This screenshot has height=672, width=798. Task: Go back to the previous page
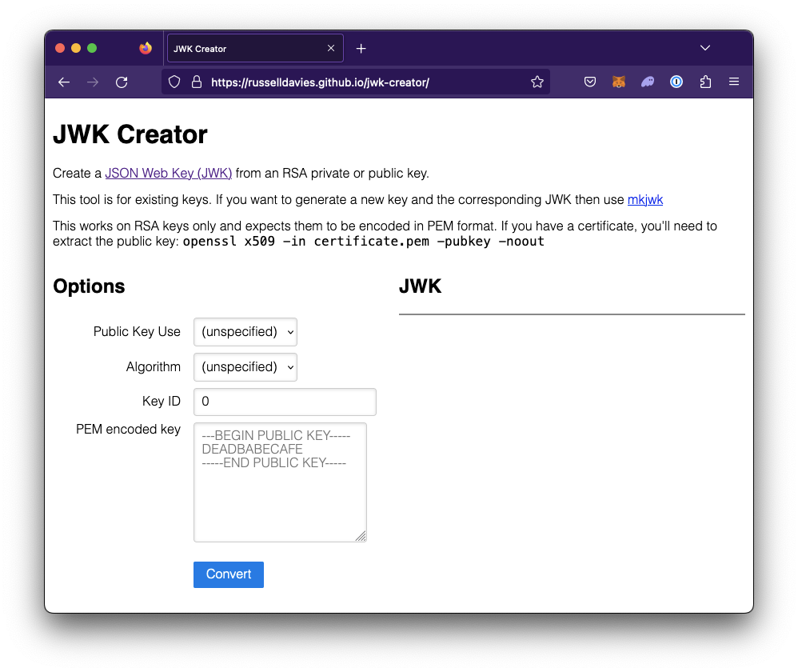(64, 82)
